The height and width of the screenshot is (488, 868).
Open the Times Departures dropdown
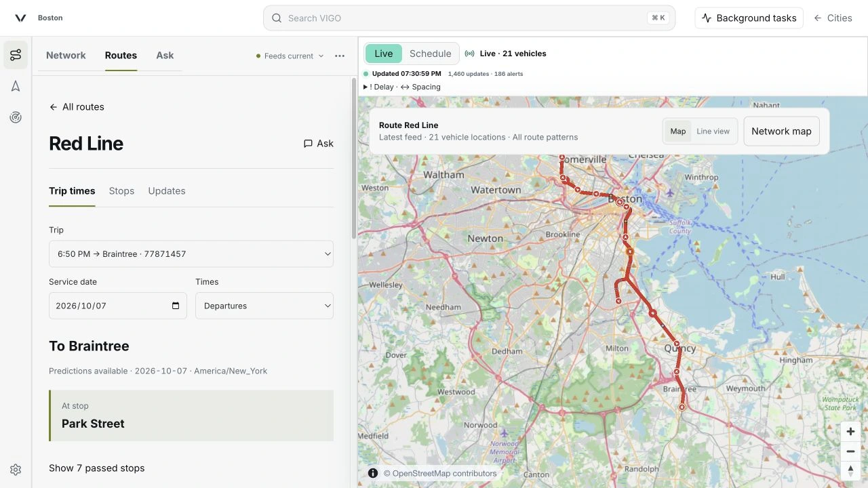(264, 306)
